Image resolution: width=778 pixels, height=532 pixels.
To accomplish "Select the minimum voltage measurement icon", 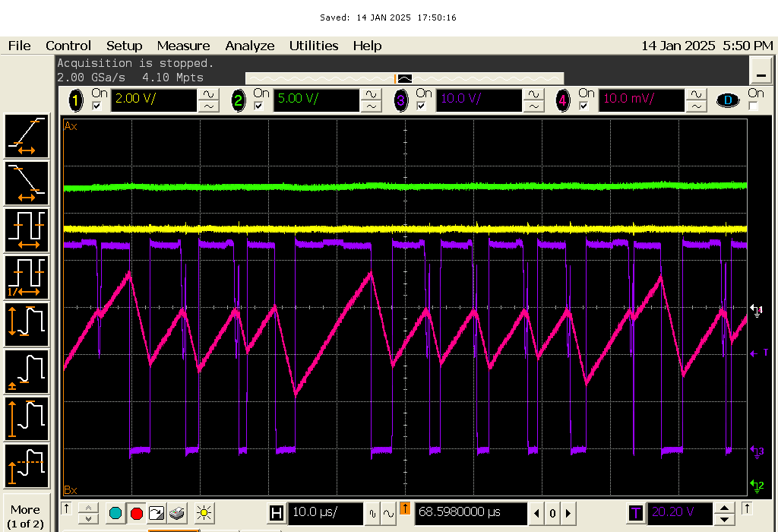I will pos(27,372).
